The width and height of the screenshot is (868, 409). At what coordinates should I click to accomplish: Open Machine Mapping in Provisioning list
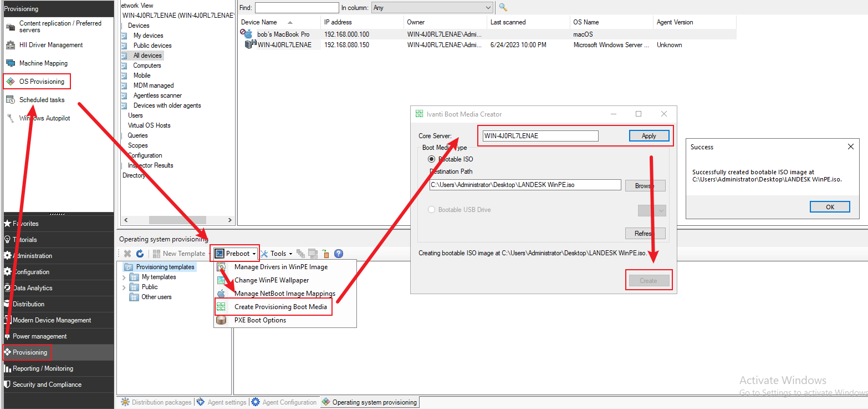click(x=43, y=63)
